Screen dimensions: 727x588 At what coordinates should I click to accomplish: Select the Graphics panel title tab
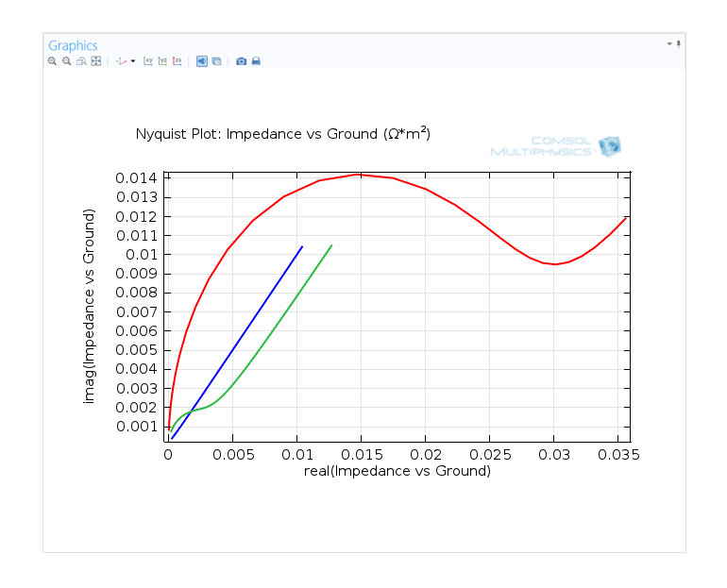point(73,45)
